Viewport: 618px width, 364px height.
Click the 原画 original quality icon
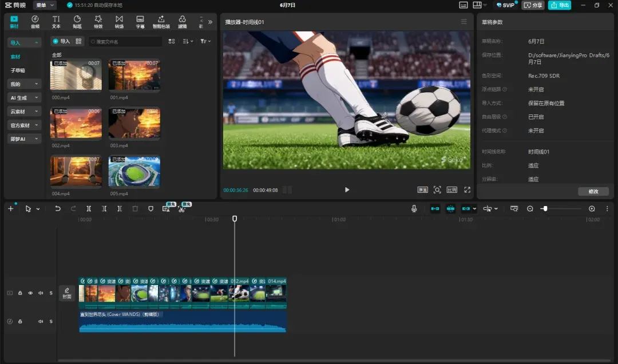click(x=422, y=189)
